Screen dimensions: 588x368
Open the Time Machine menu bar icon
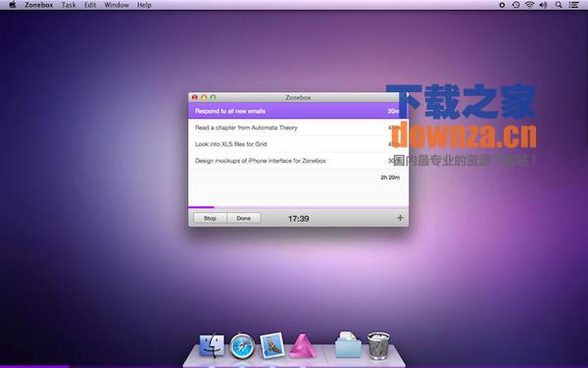516,5
